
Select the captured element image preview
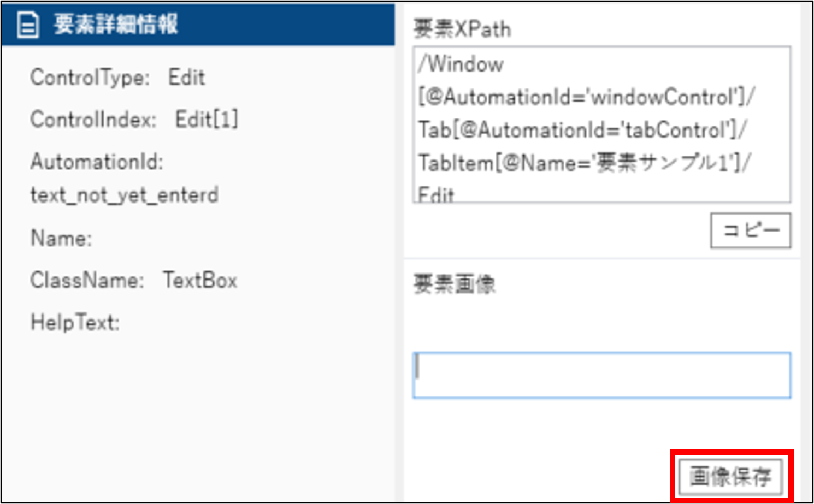click(601, 375)
